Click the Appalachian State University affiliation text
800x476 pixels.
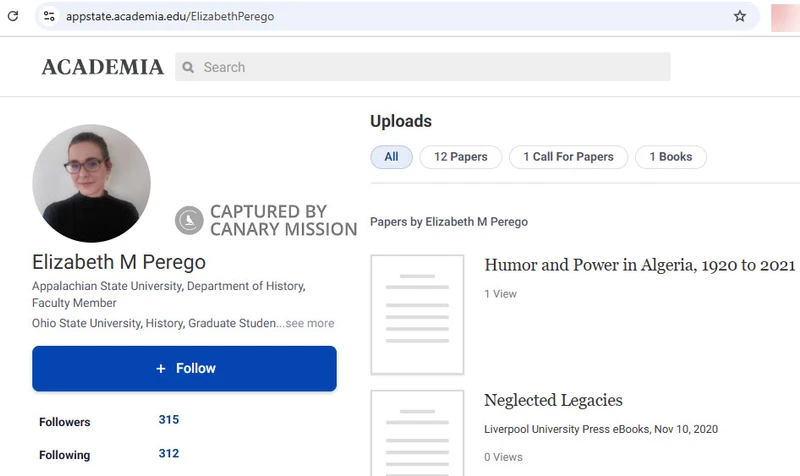click(169, 294)
